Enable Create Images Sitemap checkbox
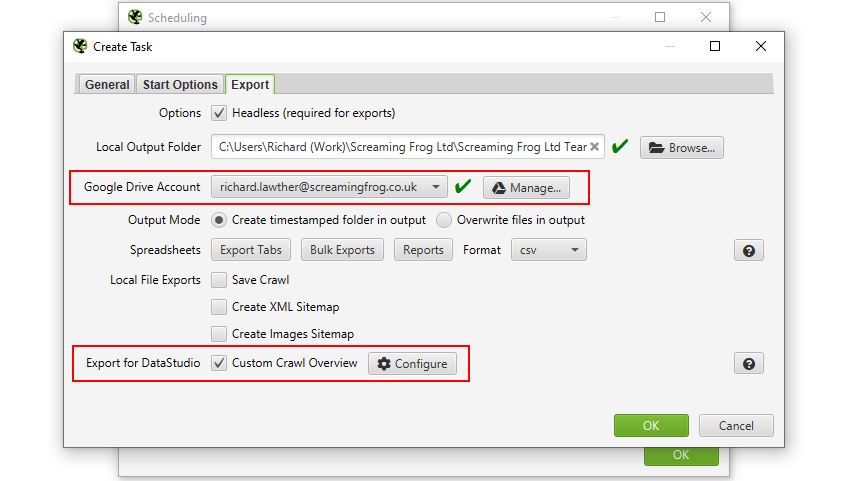Image resolution: width=850 pixels, height=481 pixels. (219, 334)
